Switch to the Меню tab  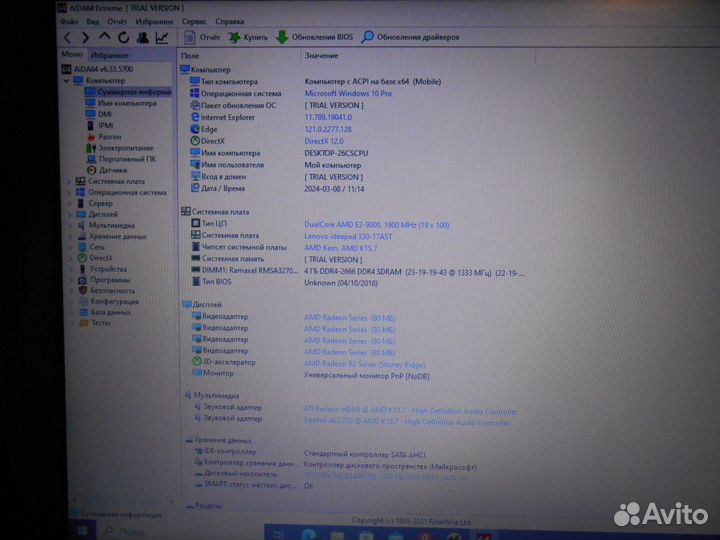[x=72, y=54]
